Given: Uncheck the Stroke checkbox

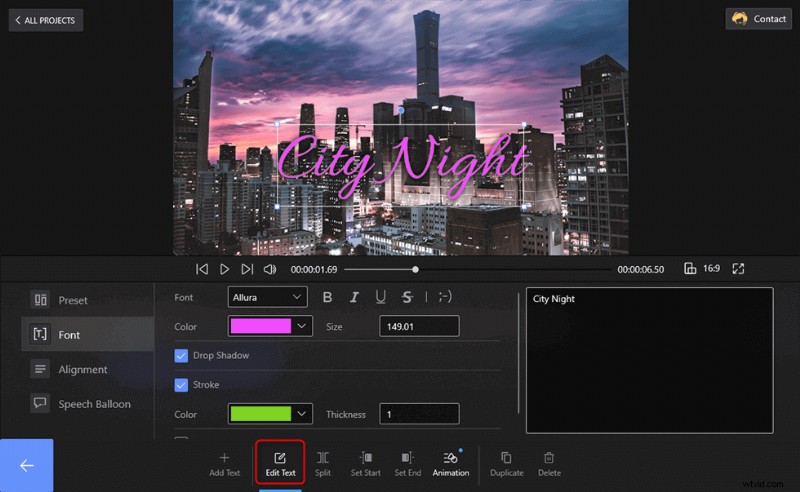Looking at the screenshot, I should click(181, 385).
